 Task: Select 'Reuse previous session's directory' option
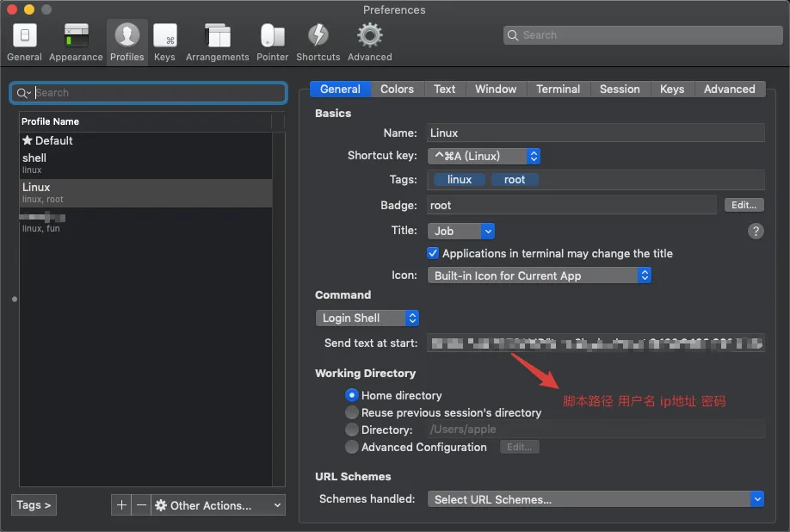tap(352, 412)
